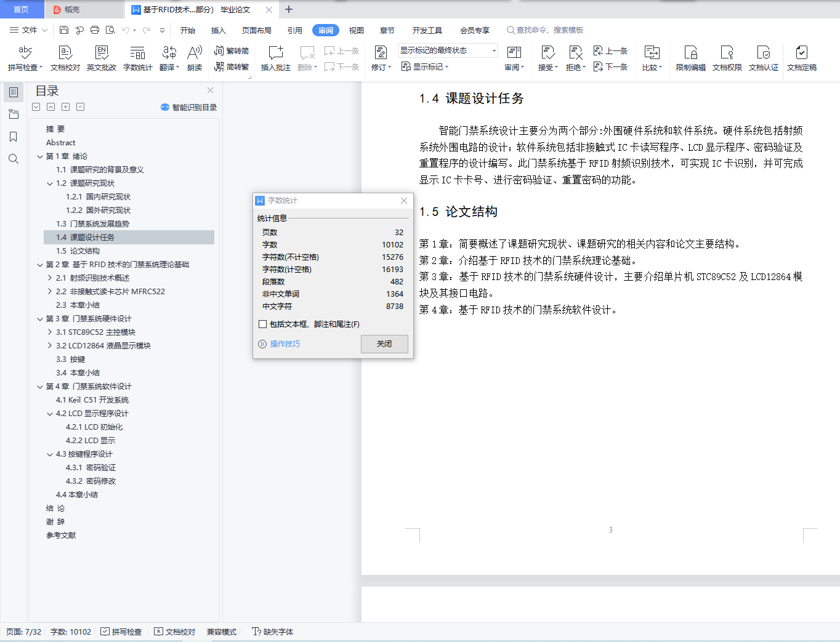Insert a comment with 插入批注
The width and height of the screenshot is (840, 642).
(275, 58)
